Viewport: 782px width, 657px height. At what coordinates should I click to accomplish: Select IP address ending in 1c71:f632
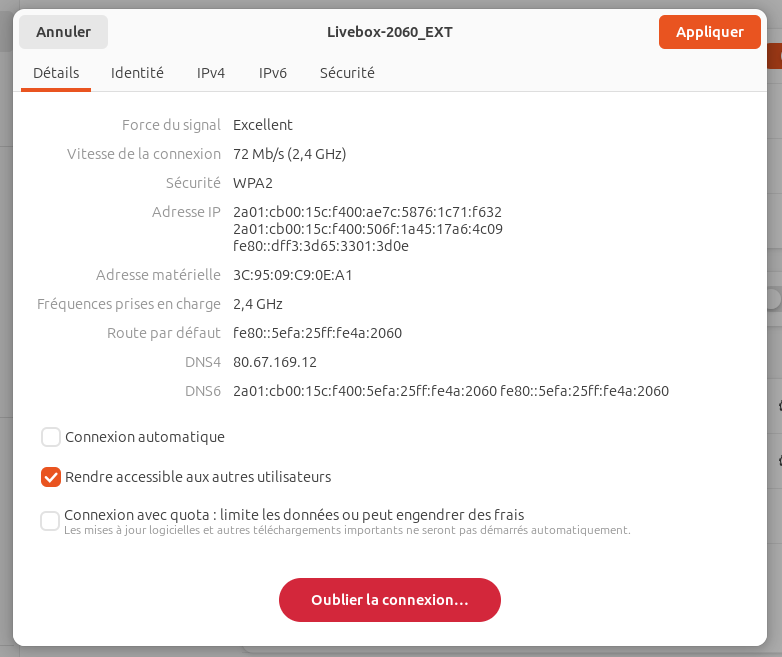(367, 212)
